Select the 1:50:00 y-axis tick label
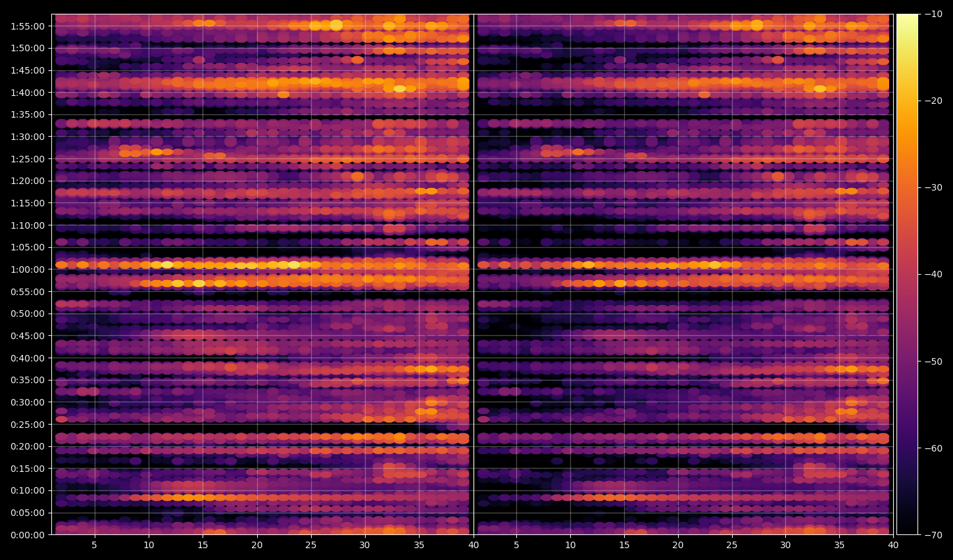 (x=28, y=48)
